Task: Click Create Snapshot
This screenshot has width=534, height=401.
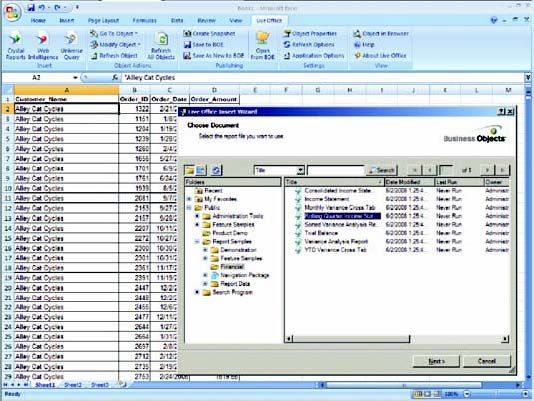Action: (x=209, y=33)
